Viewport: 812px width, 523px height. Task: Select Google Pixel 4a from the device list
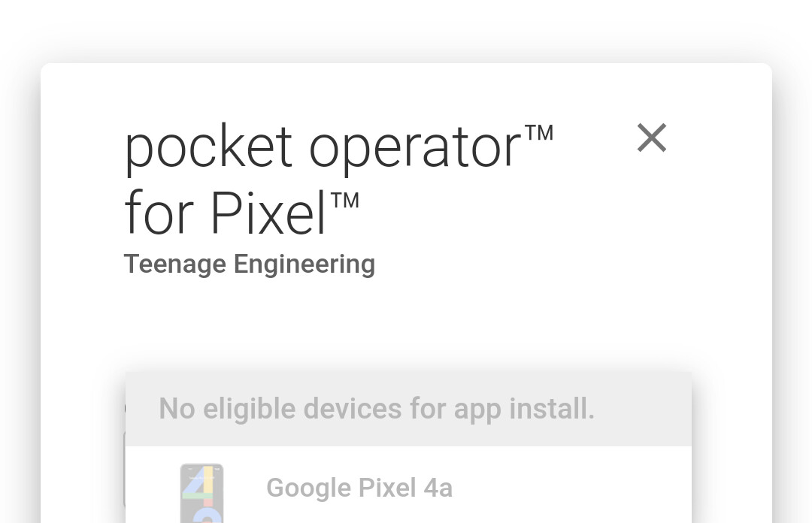(x=359, y=488)
